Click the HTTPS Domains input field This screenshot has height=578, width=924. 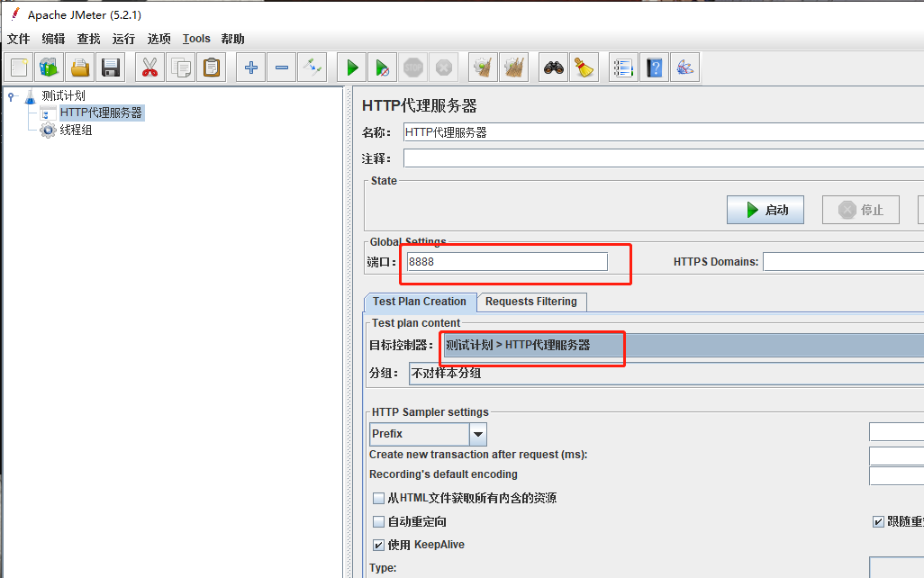pos(844,262)
